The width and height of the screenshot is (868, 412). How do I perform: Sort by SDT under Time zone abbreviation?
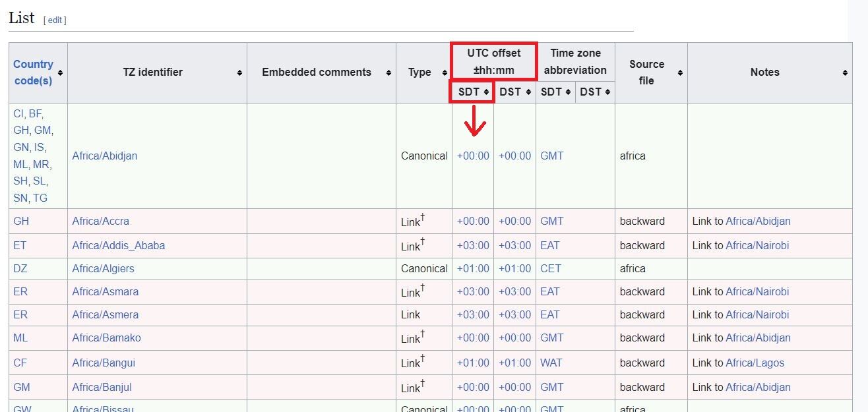tap(568, 92)
